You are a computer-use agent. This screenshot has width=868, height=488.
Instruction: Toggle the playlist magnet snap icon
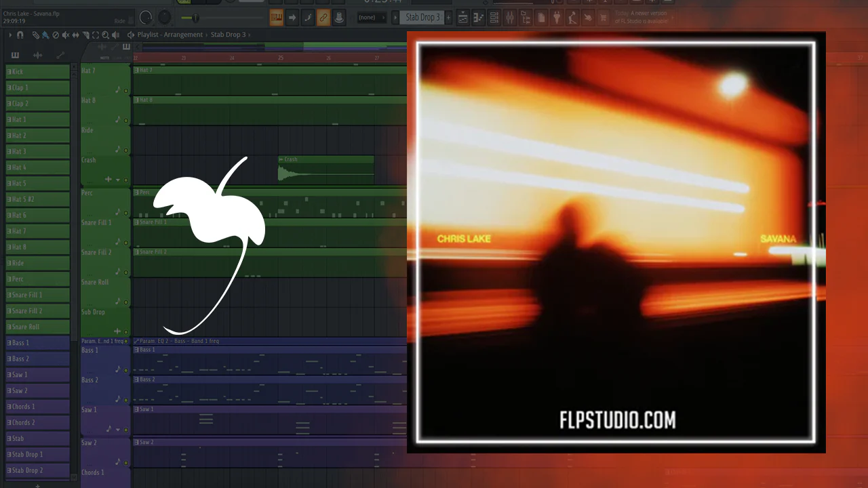(20, 35)
